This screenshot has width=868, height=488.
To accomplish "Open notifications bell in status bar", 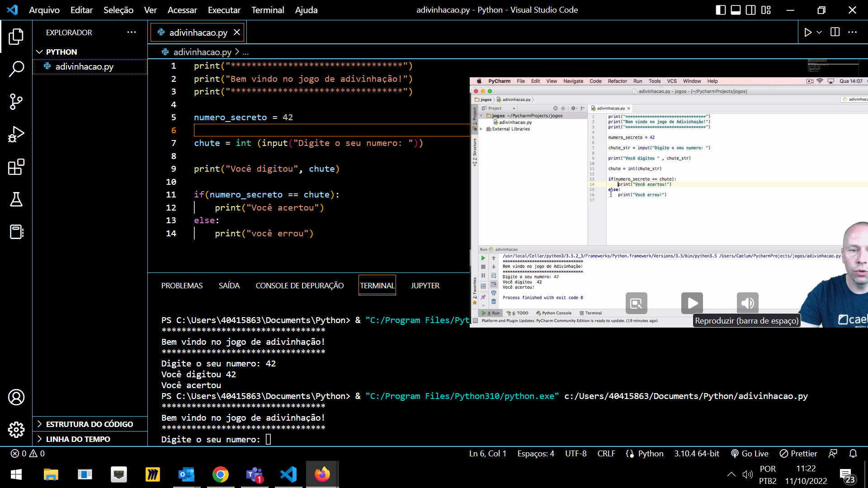I will [853, 453].
